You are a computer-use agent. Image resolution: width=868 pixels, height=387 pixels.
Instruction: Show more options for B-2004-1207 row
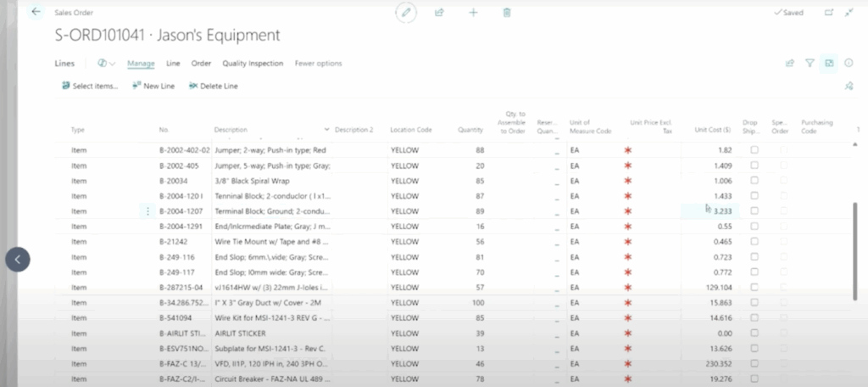pos(148,211)
